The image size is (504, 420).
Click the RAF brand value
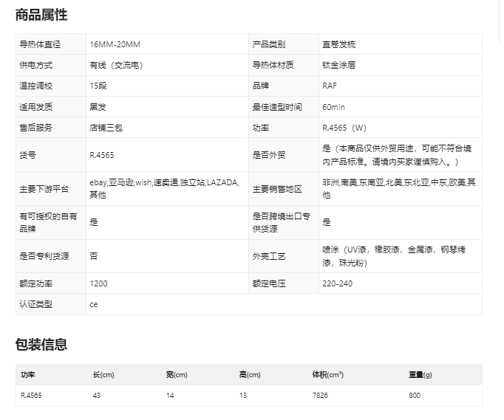[330, 86]
